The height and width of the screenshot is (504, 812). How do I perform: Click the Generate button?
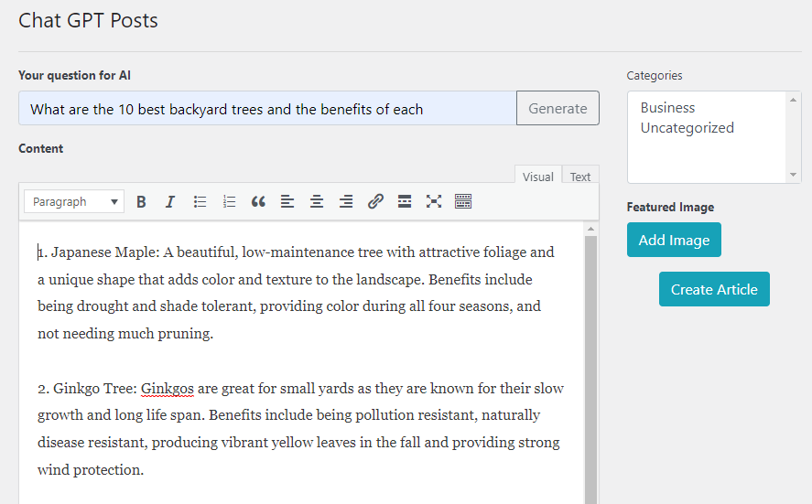click(558, 108)
